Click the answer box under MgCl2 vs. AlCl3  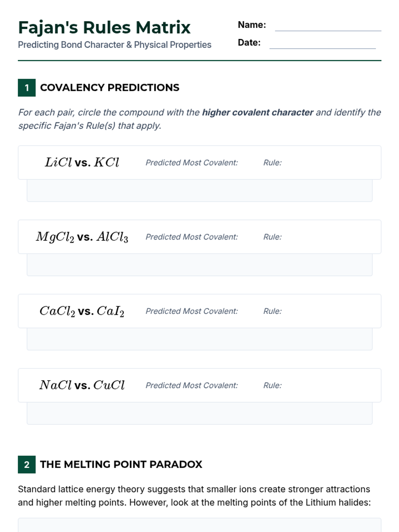[199, 265]
